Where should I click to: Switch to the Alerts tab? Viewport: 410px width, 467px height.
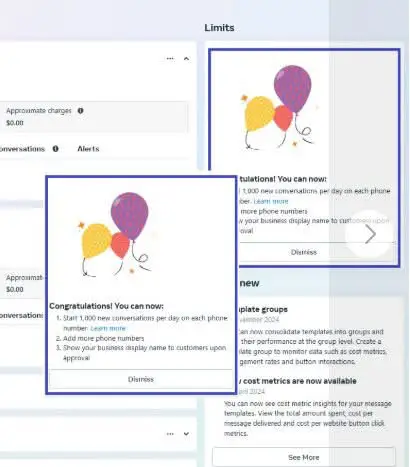coord(88,149)
